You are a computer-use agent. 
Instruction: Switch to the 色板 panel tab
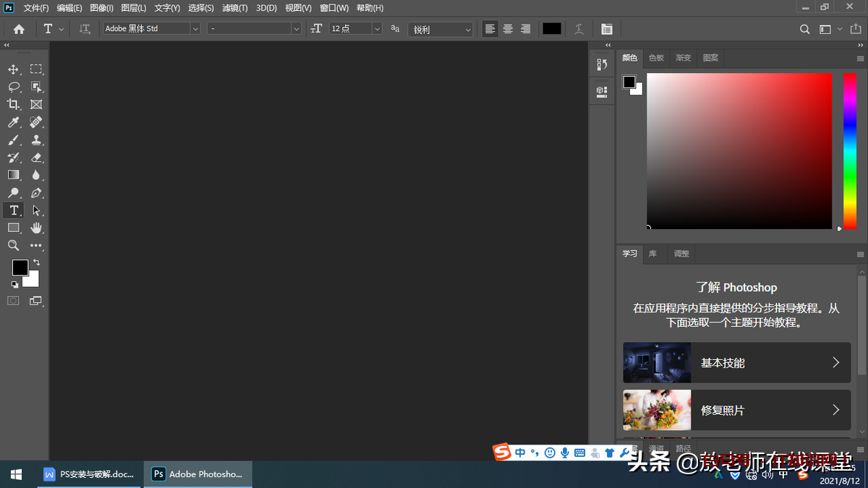click(x=655, y=58)
